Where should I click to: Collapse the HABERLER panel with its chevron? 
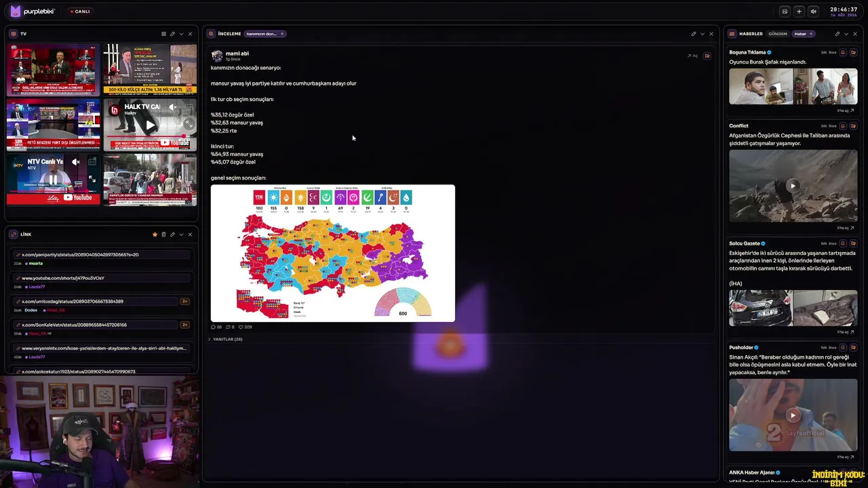[x=846, y=34]
